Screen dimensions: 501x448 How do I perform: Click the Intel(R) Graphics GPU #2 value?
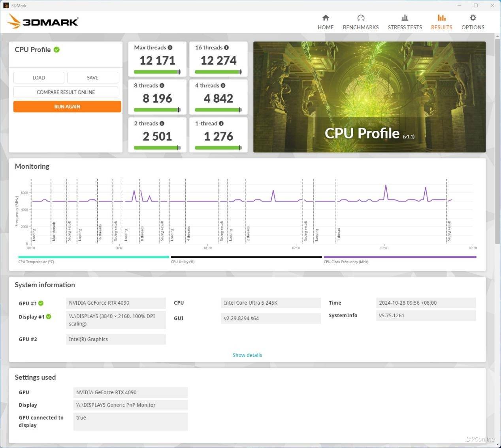click(x=116, y=339)
